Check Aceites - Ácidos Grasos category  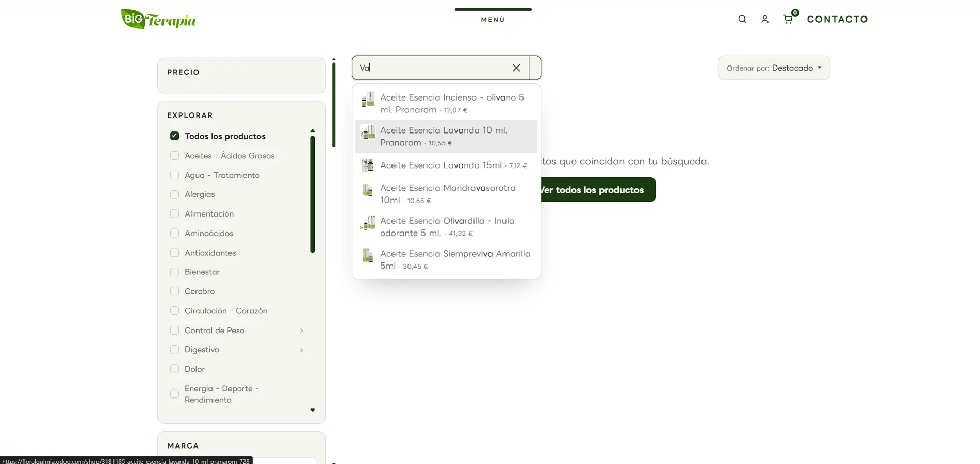pos(174,156)
